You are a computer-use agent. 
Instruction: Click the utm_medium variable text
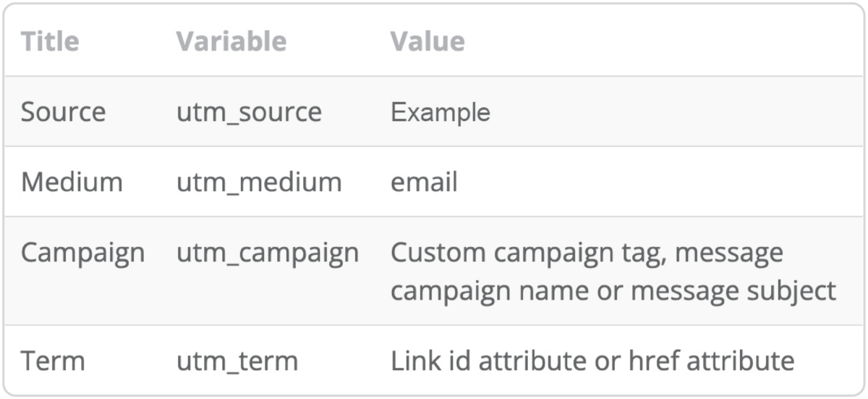[x=259, y=182]
